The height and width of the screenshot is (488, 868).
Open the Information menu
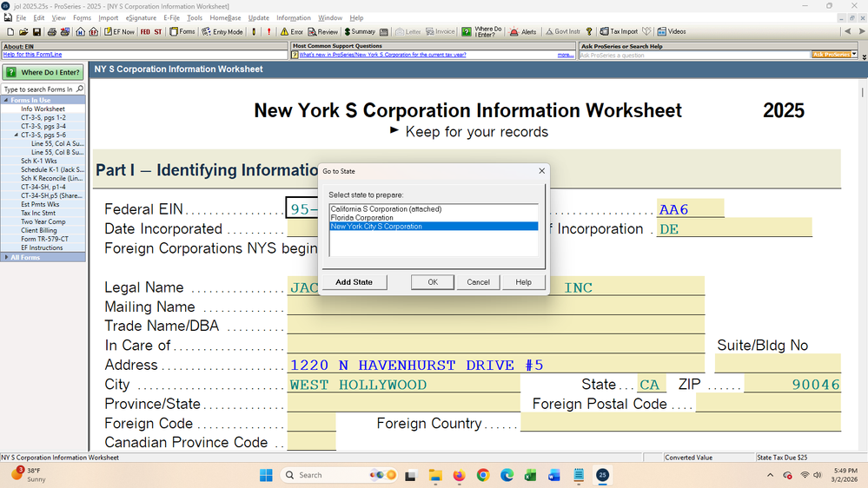[294, 17]
